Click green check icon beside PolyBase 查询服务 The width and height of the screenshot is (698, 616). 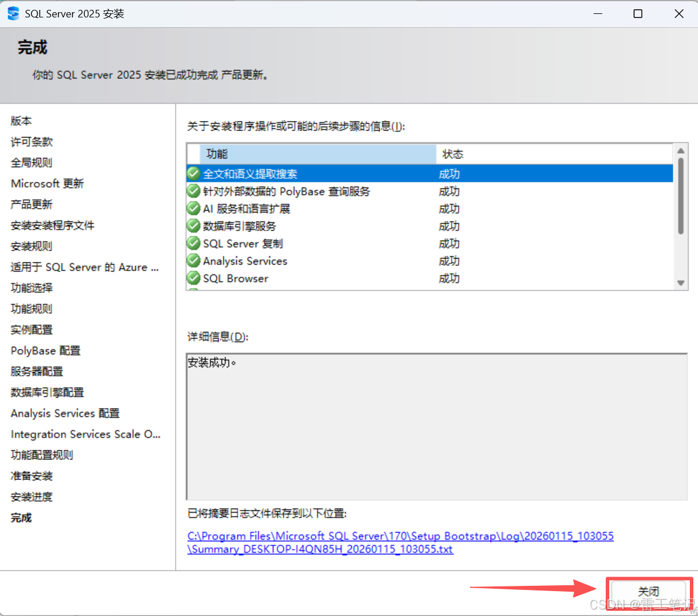click(193, 191)
